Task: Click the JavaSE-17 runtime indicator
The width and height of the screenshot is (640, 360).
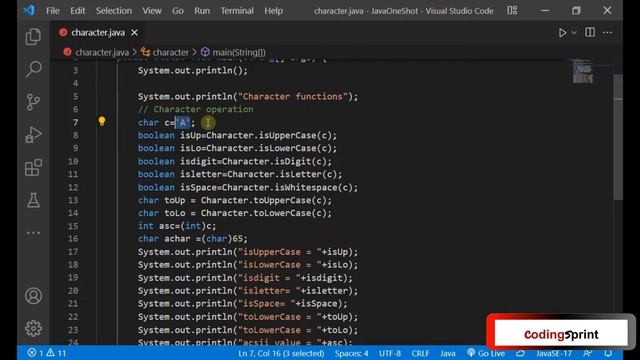Action: tap(554, 353)
